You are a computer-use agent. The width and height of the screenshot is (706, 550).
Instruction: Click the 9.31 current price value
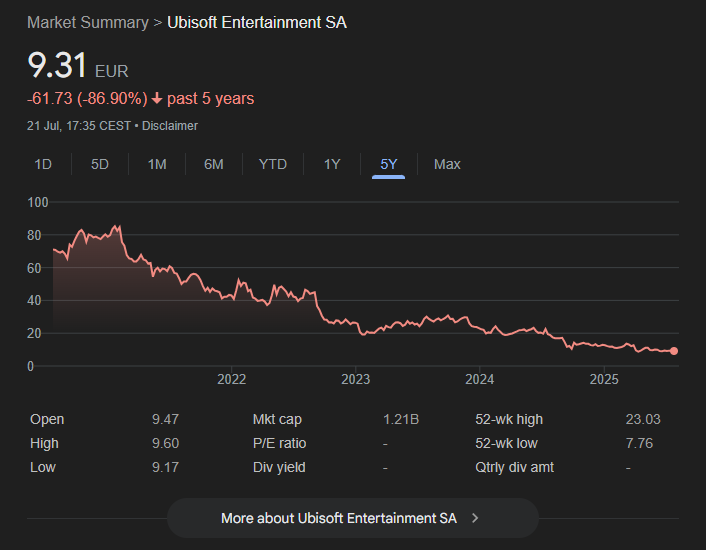(57, 65)
